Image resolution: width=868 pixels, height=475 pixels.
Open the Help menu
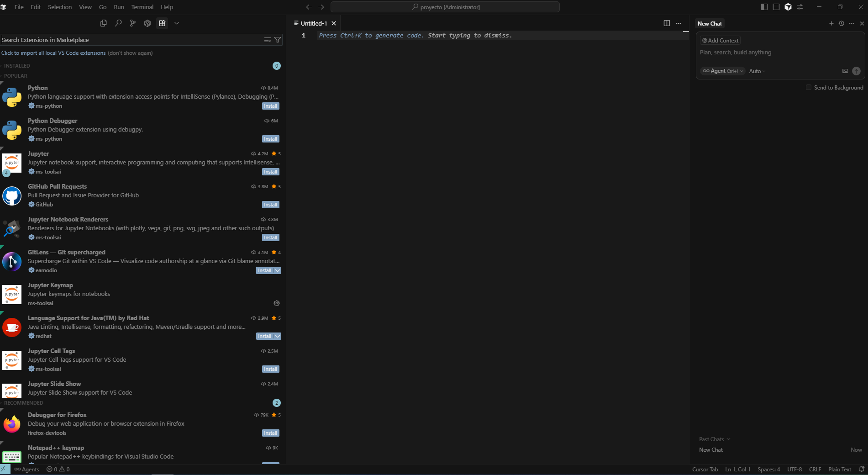167,7
